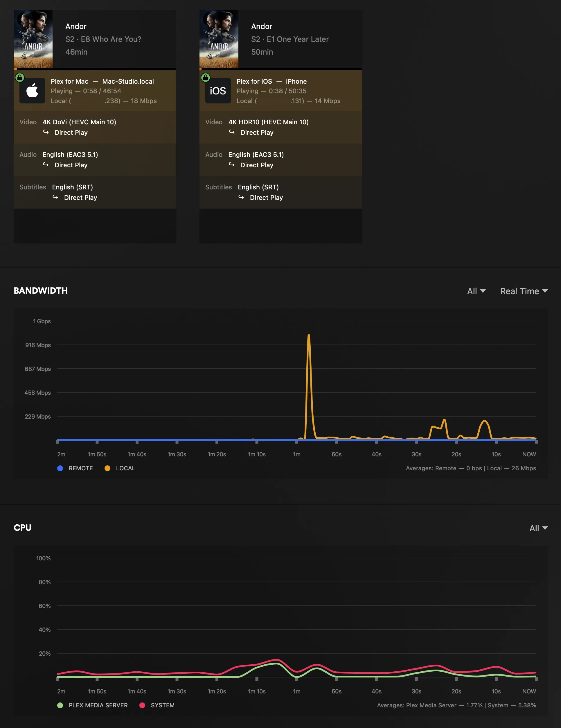Click the green Plex Media Server color dot
Viewport: 561px width, 728px height.
click(x=60, y=705)
